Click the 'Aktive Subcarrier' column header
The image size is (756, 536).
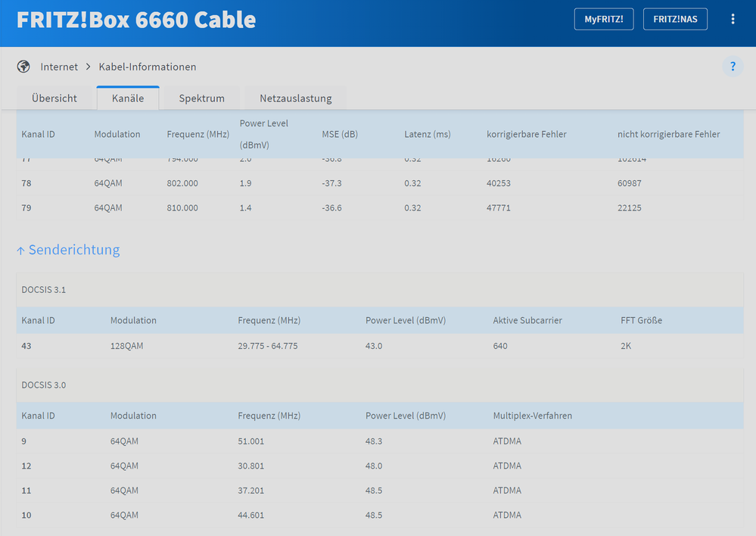[x=527, y=320]
